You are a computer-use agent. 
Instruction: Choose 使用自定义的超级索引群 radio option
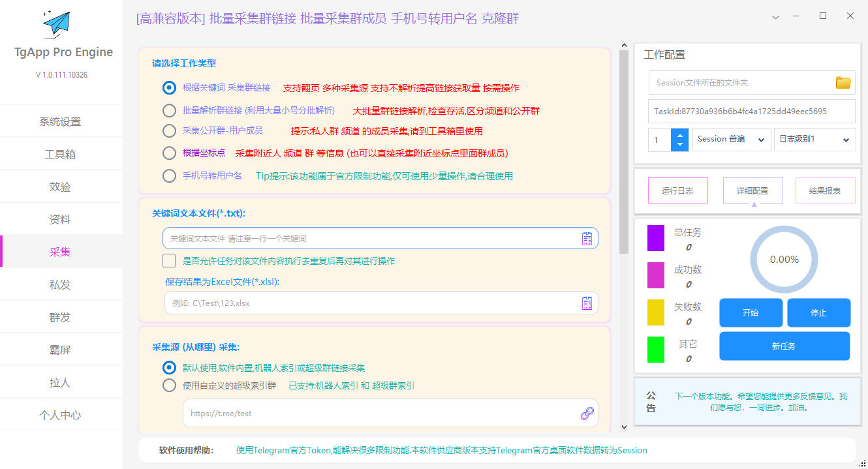pos(169,386)
